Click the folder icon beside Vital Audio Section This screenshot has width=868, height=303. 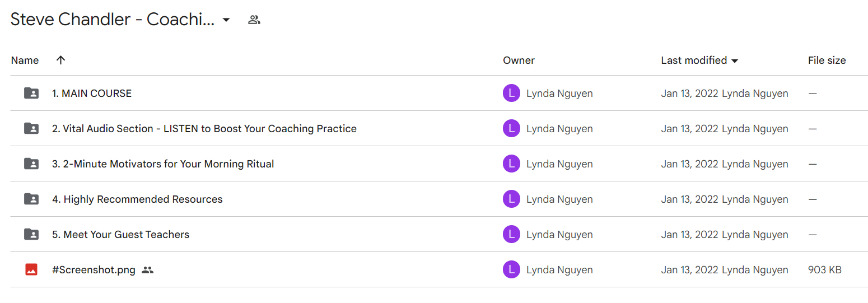[31, 129]
